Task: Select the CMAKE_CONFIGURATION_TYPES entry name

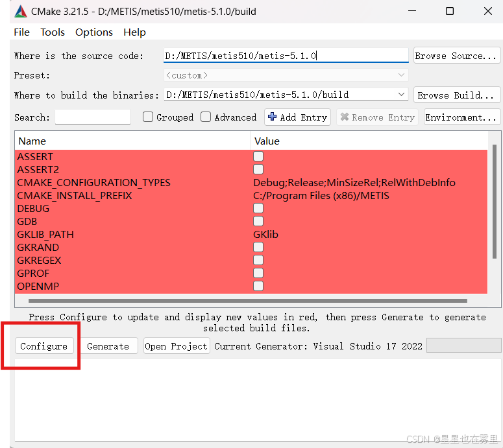Action: pos(93,183)
